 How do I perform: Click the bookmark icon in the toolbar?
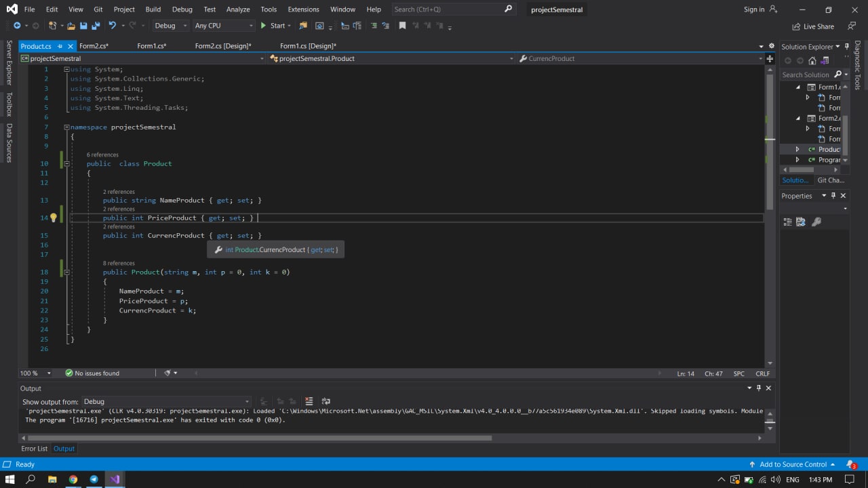point(402,26)
